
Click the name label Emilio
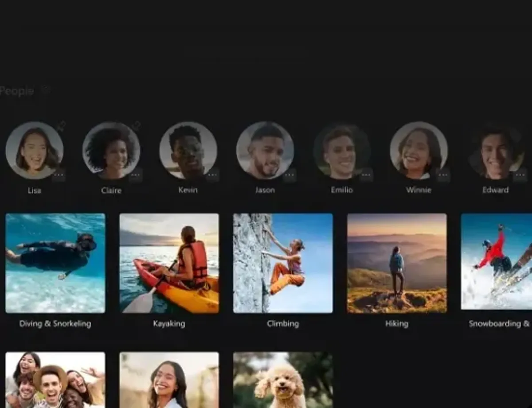pyautogui.click(x=342, y=190)
